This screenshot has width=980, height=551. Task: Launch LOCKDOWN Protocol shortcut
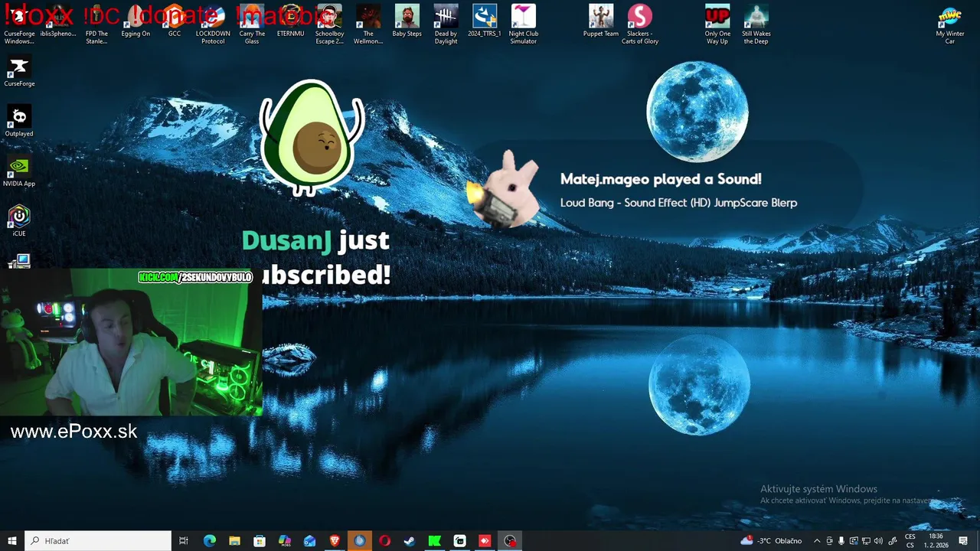pyautogui.click(x=213, y=24)
